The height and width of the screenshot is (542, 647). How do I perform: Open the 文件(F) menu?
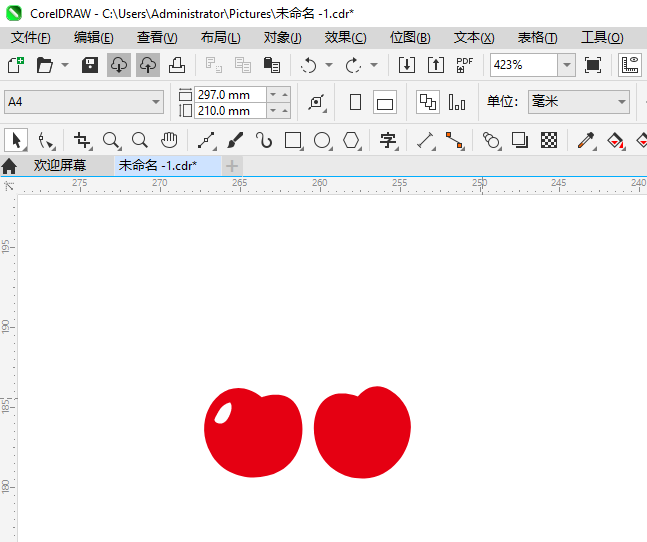tap(31, 38)
